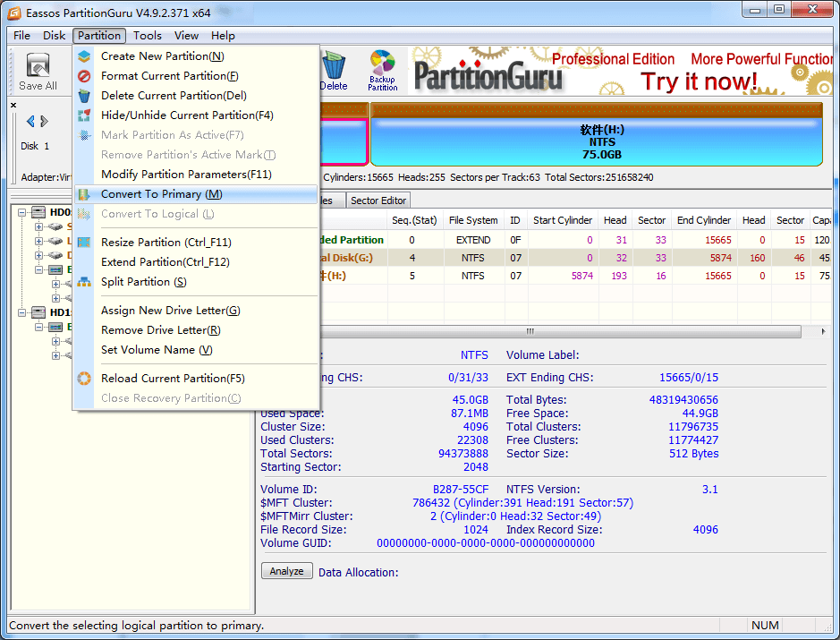Click the horizontal scrollbar thumb in partition table
Screen dimensions: 840x640
[x=560, y=331]
